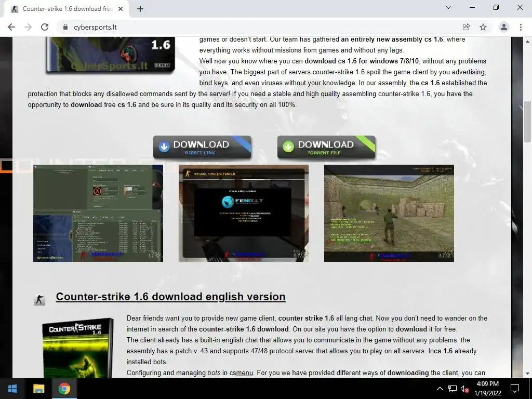Open the game menu screenshot thumbnail
This screenshot has width=532, height=399.
(x=98, y=213)
